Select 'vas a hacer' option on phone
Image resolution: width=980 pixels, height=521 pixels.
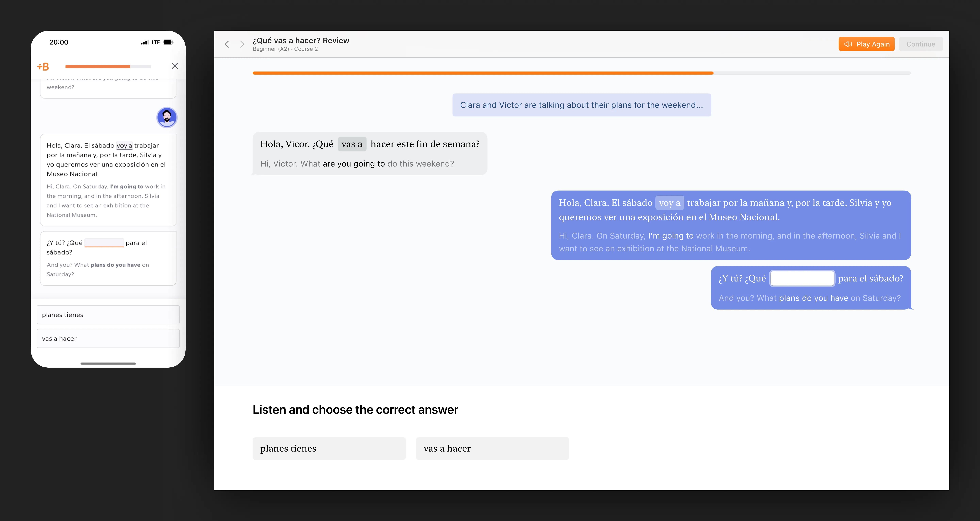click(x=108, y=339)
